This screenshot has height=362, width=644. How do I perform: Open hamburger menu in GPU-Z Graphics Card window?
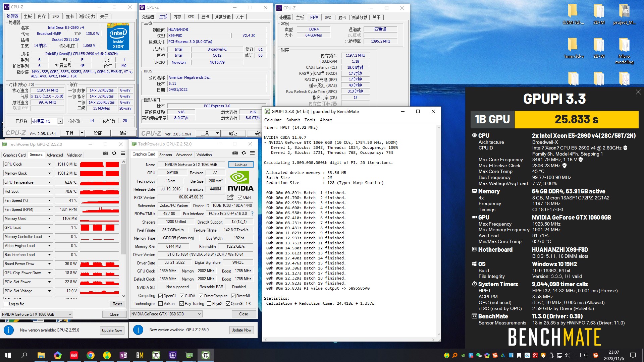coord(253,153)
